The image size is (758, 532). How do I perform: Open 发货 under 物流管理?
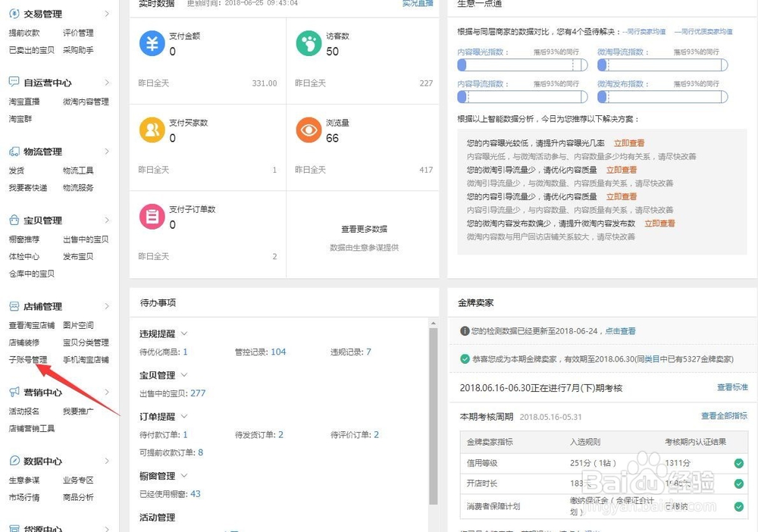point(17,171)
